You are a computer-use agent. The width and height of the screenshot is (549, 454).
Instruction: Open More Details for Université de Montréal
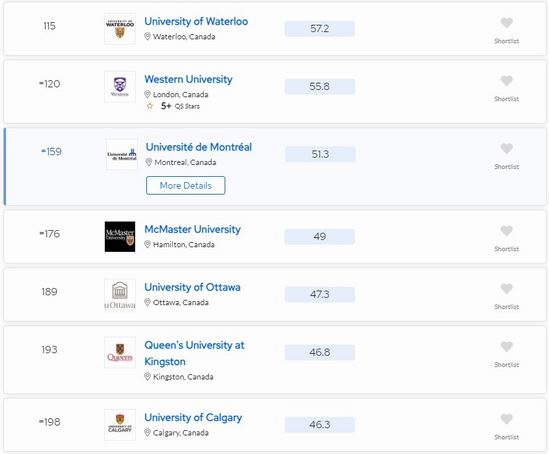[x=186, y=186]
